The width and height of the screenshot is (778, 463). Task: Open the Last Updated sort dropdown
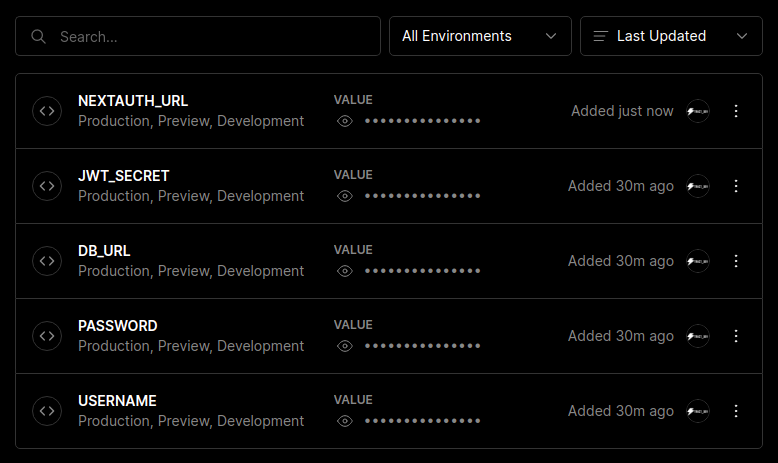[671, 36]
